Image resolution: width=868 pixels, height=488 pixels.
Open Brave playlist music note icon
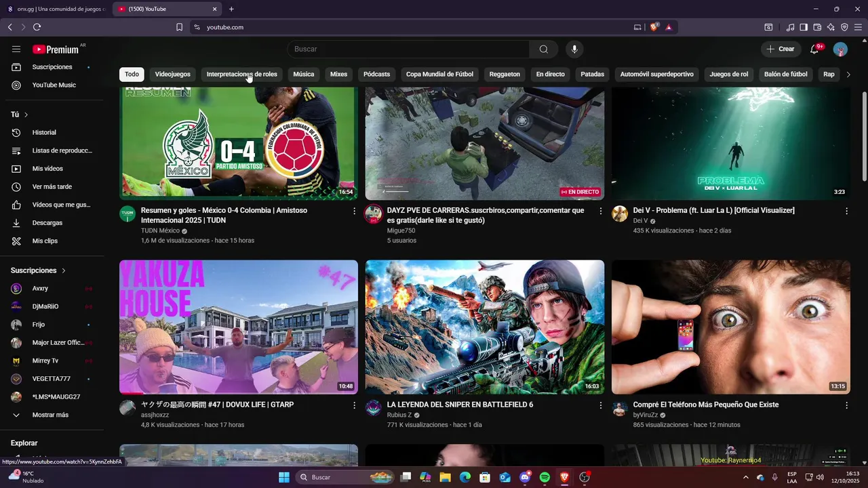tap(790, 27)
